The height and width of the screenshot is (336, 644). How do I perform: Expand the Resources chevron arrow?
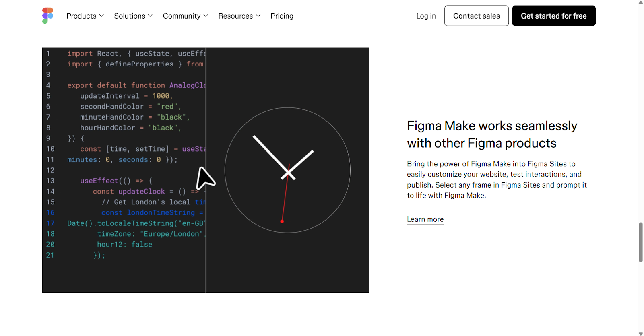click(258, 16)
